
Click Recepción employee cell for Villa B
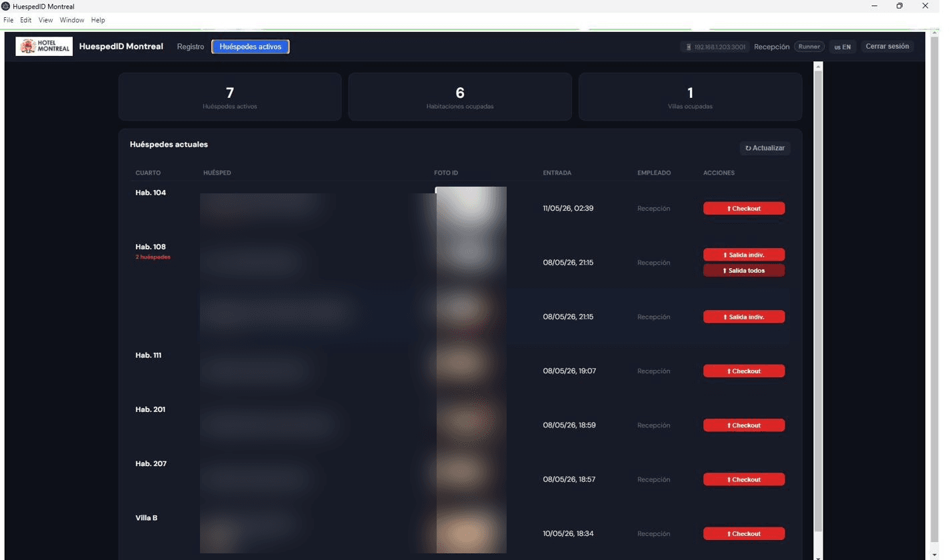point(653,533)
